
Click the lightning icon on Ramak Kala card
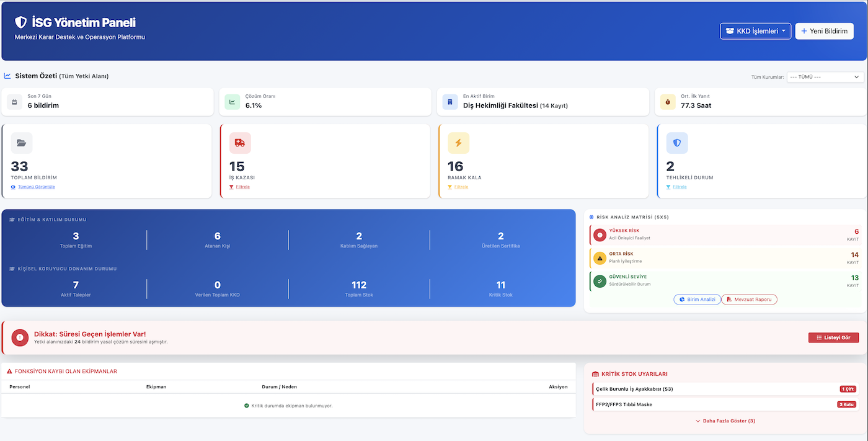click(x=458, y=143)
